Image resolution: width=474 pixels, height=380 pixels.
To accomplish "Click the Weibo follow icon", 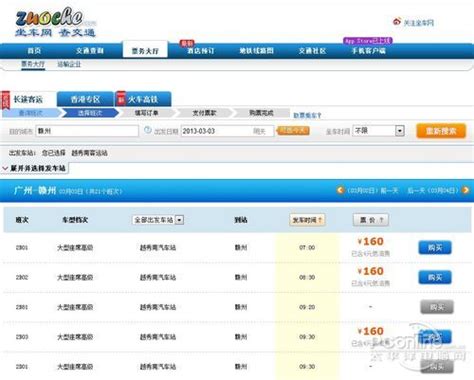I will [397, 22].
